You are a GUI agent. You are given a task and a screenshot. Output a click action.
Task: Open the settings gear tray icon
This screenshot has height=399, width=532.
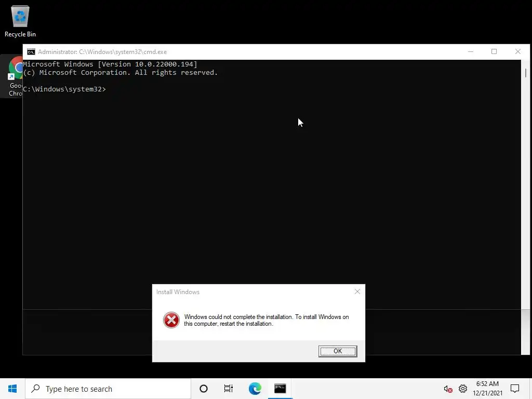(463, 389)
